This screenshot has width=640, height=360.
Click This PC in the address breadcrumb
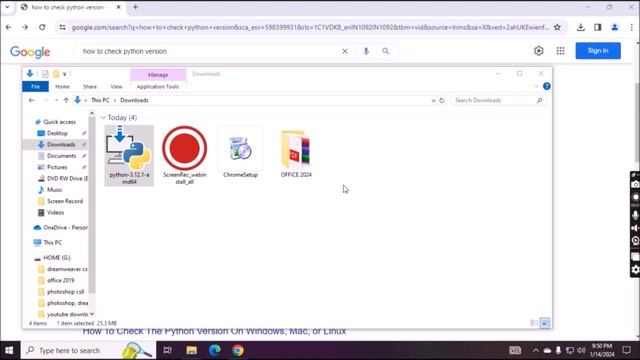(100, 100)
